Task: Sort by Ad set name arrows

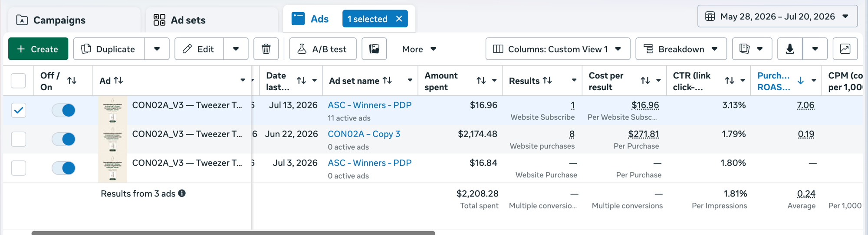Action: coord(387,81)
